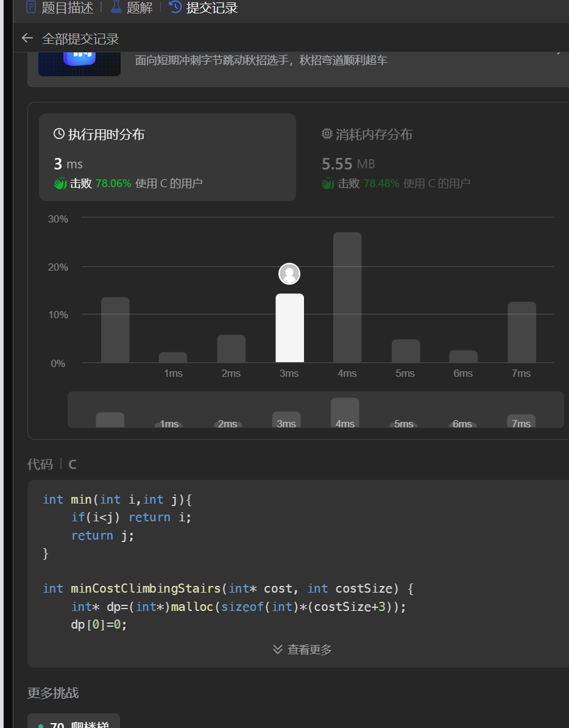Go back to 全部提交记录
569x728 pixels.
click(x=80, y=39)
